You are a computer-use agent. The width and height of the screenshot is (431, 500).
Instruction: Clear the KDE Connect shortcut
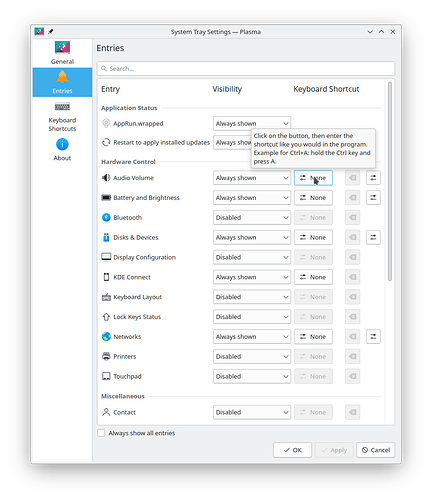(352, 277)
